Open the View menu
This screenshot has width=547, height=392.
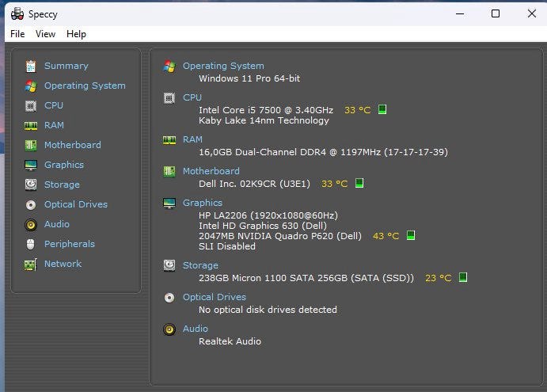pos(45,34)
